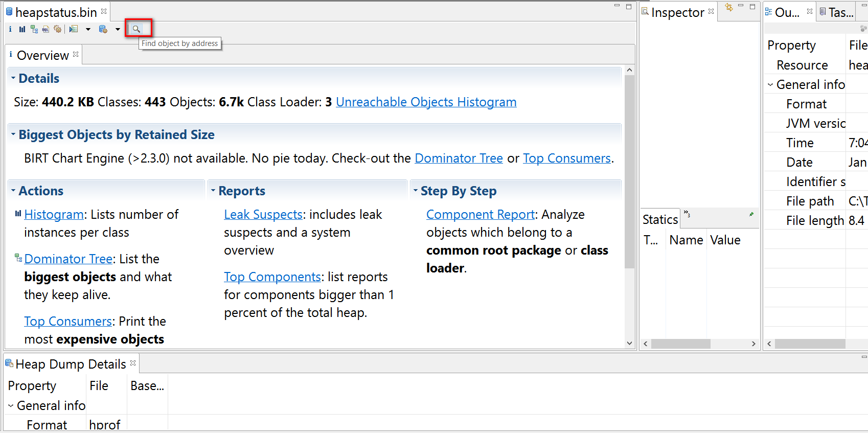Collapse General info in Heap Dump Details
This screenshot has width=868, height=433.
11,406
